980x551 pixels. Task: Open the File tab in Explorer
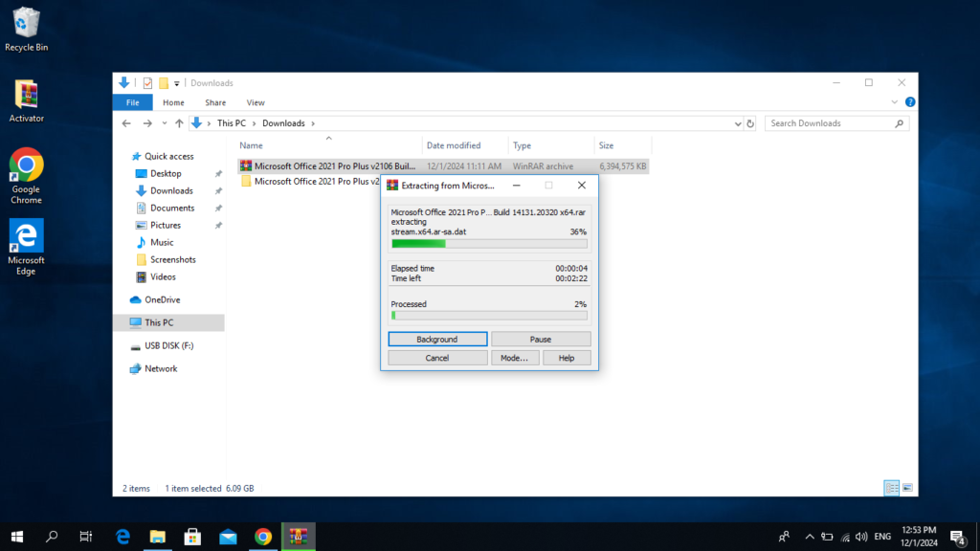(132, 102)
